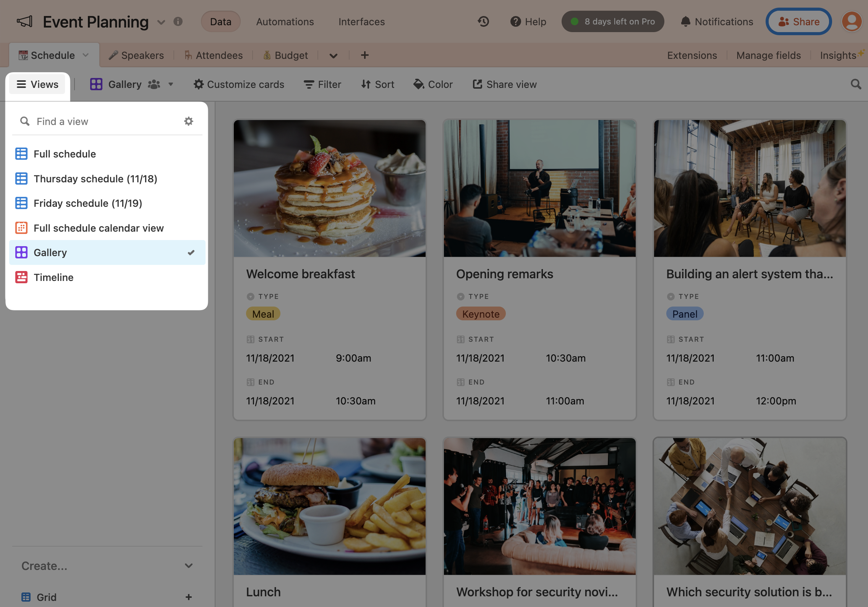Click the Meal type tag
This screenshot has width=868, height=607.
pyautogui.click(x=263, y=314)
